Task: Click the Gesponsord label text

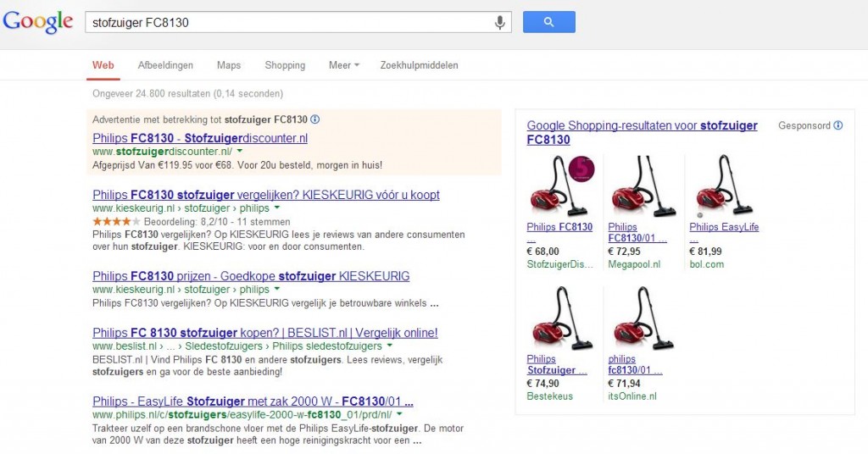Action: (804, 125)
